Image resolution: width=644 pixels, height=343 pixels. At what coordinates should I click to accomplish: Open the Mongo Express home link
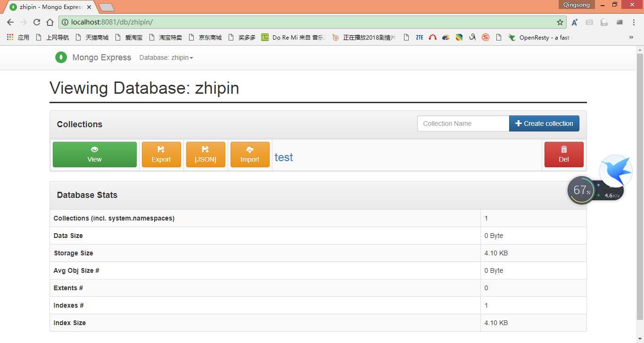click(x=101, y=57)
